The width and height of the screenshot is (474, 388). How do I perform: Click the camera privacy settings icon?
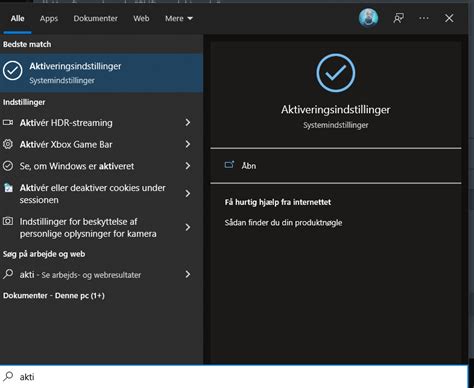[x=8, y=221]
